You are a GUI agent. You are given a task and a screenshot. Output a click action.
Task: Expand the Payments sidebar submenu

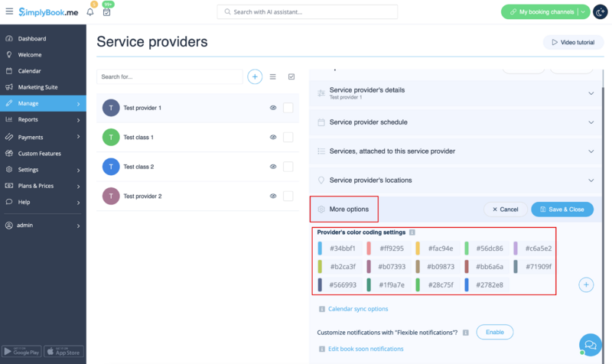(78, 137)
